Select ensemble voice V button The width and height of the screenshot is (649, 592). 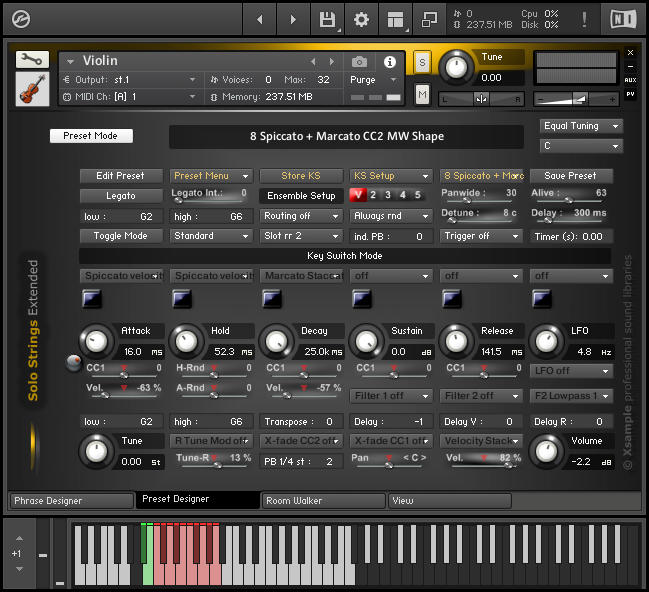click(x=358, y=195)
